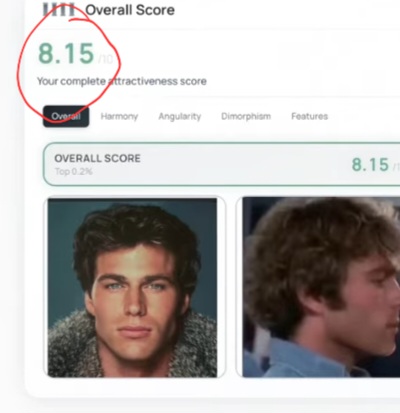Screen dimensions: 400x413
Task: Switch to the Harmony tab
Action: [119, 116]
